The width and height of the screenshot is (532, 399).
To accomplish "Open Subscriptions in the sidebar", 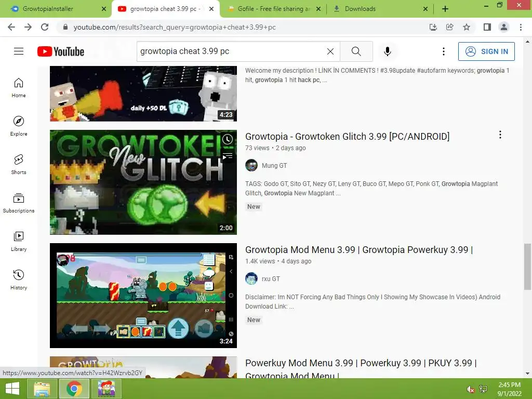I will point(19,203).
